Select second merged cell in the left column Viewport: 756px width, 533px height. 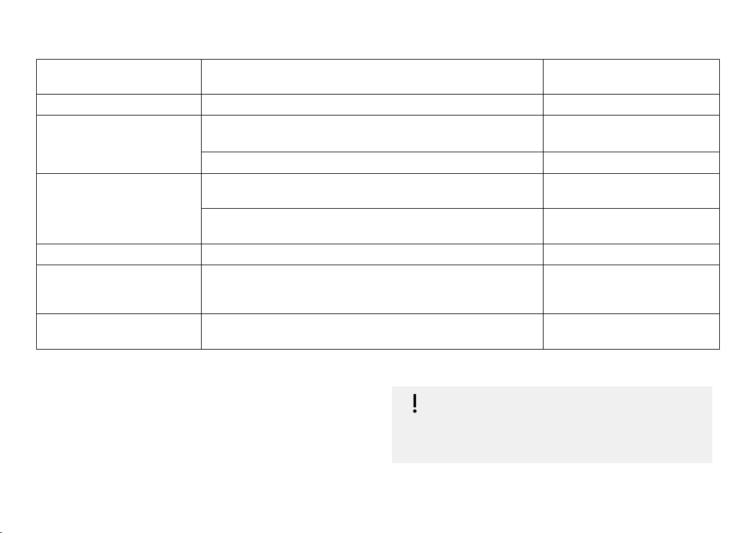coord(119,209)
